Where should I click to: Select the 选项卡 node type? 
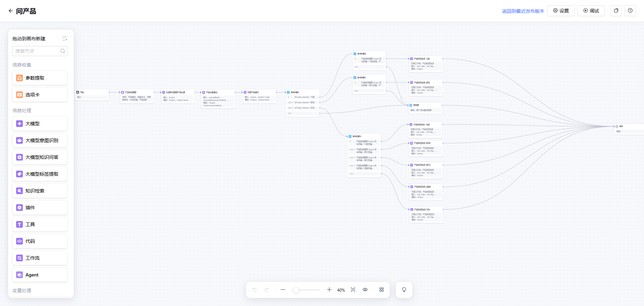40,95
